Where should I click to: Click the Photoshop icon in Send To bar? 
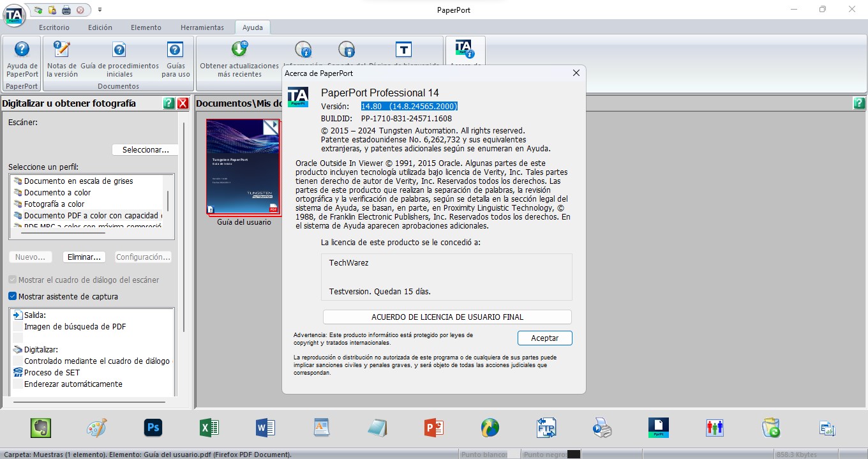[x=153, y=428]
